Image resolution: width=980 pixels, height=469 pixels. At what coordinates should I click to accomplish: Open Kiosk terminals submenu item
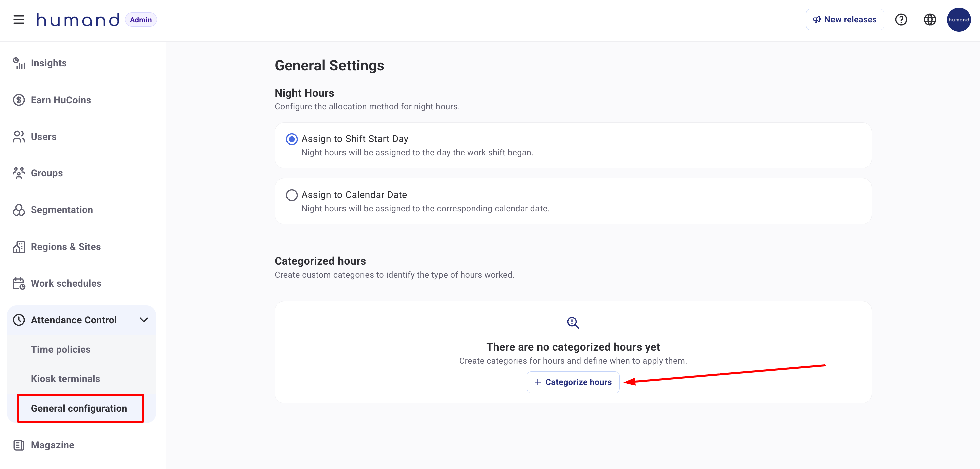coord(66,378)
